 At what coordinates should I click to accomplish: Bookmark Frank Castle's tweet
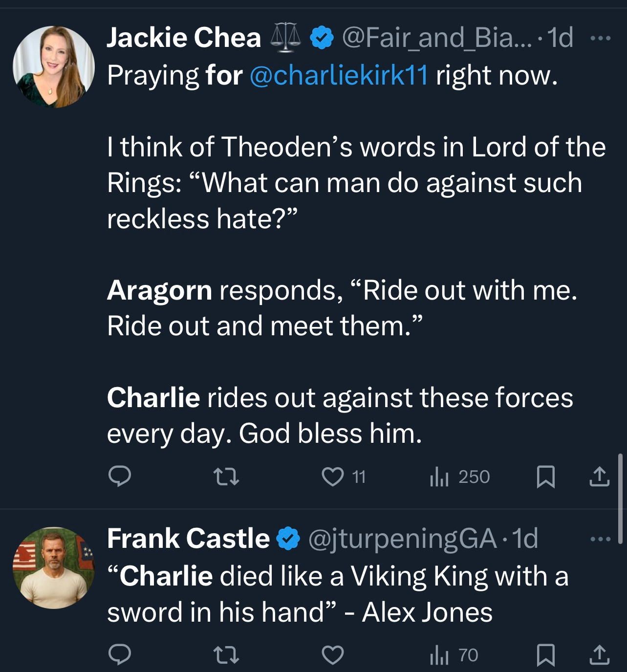click(x=545, y=655)
